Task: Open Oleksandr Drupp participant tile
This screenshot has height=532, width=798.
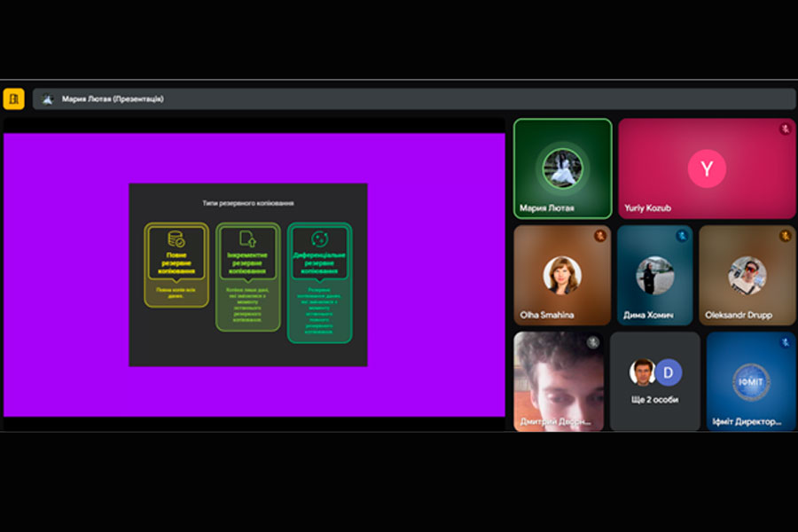Action: point(747,275)
